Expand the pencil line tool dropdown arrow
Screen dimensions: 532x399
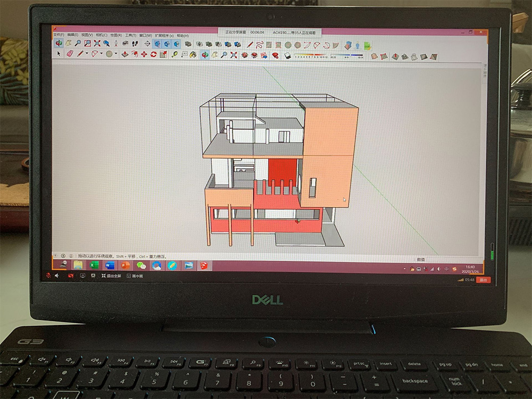(87, 54)
